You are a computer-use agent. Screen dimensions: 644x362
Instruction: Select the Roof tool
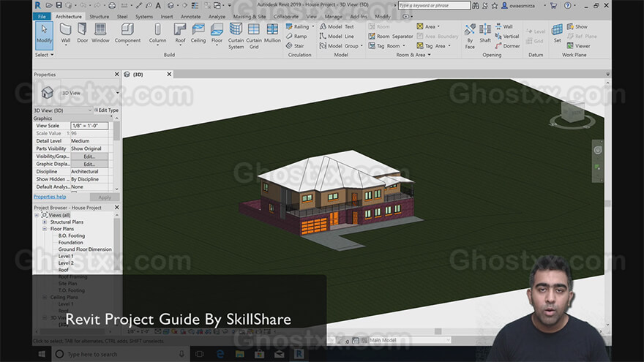180,34
